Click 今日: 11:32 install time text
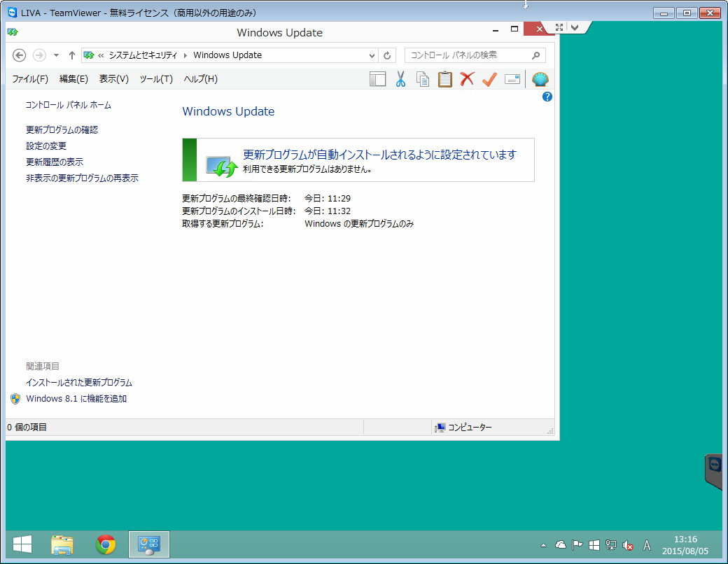This screenshot has height=564, width=728. coord(328,211)
